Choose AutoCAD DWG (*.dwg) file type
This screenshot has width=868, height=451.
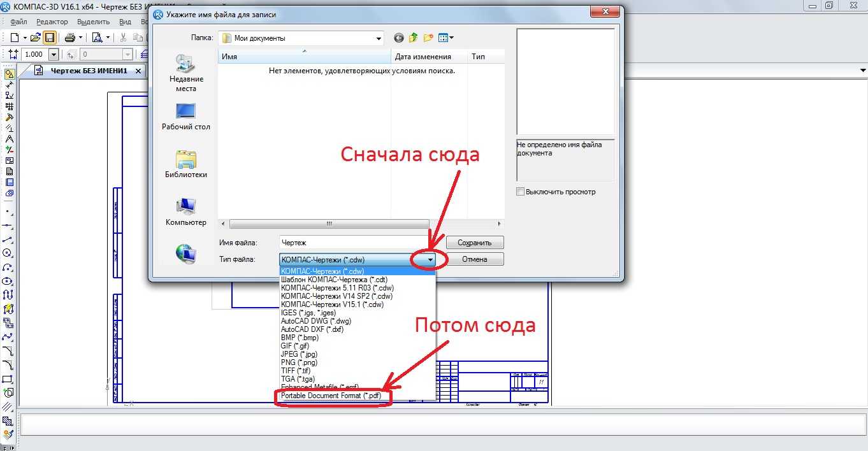[x=316, y=321]
